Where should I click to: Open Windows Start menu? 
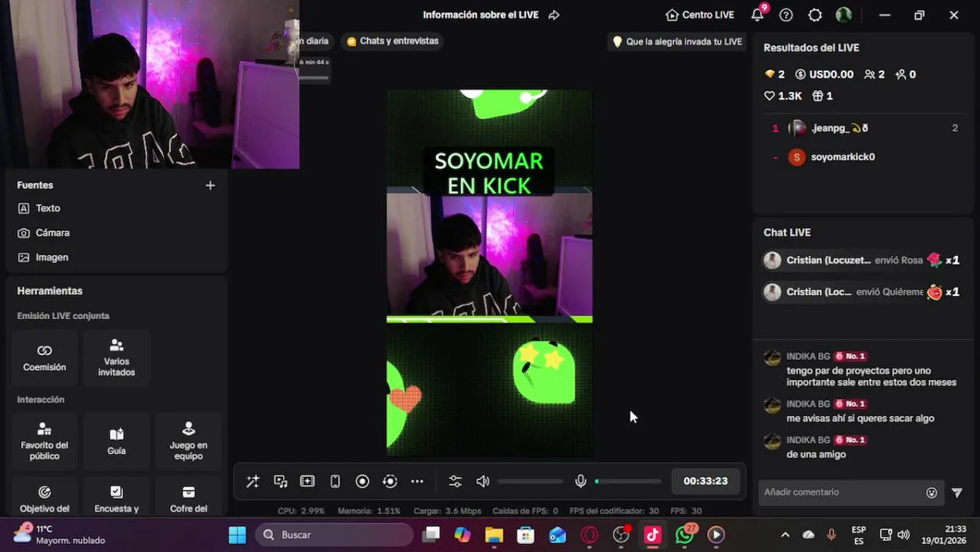tap(237, 535)
